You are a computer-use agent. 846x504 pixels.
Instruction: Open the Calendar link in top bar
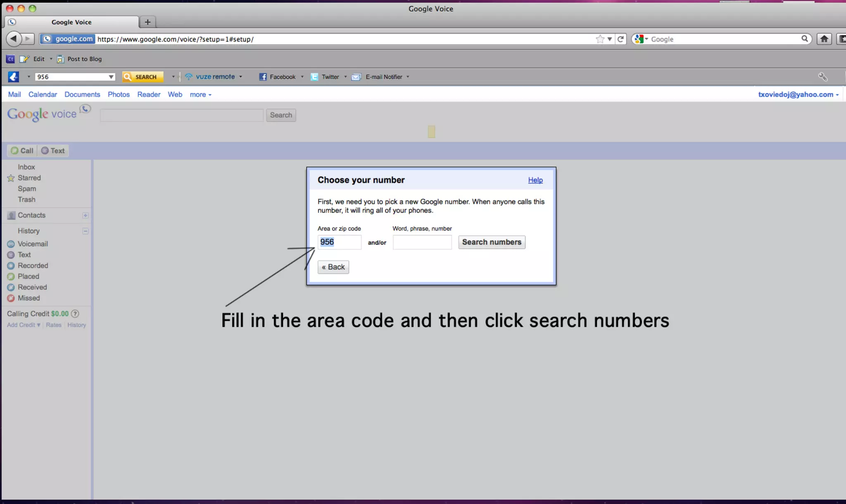click(x=43, y=95)
